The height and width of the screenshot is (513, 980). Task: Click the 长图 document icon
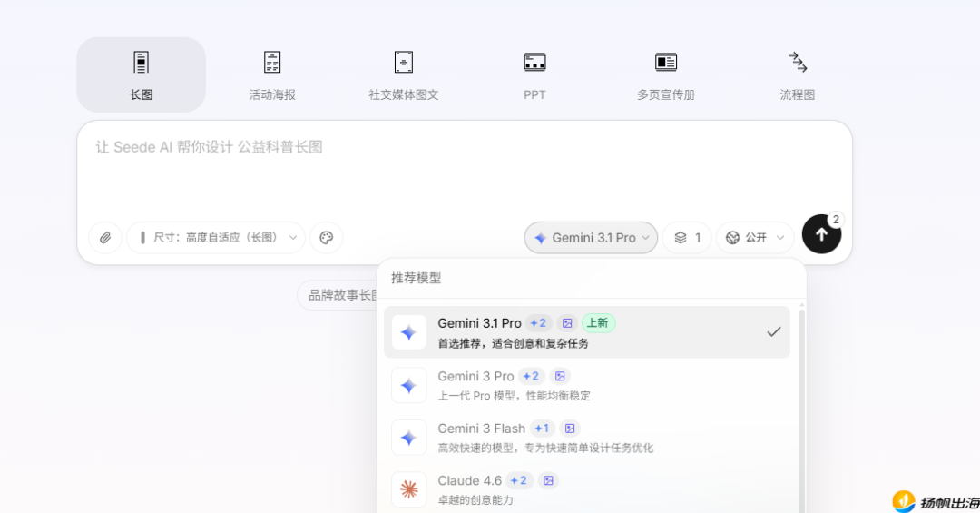[x=142, y=63]
